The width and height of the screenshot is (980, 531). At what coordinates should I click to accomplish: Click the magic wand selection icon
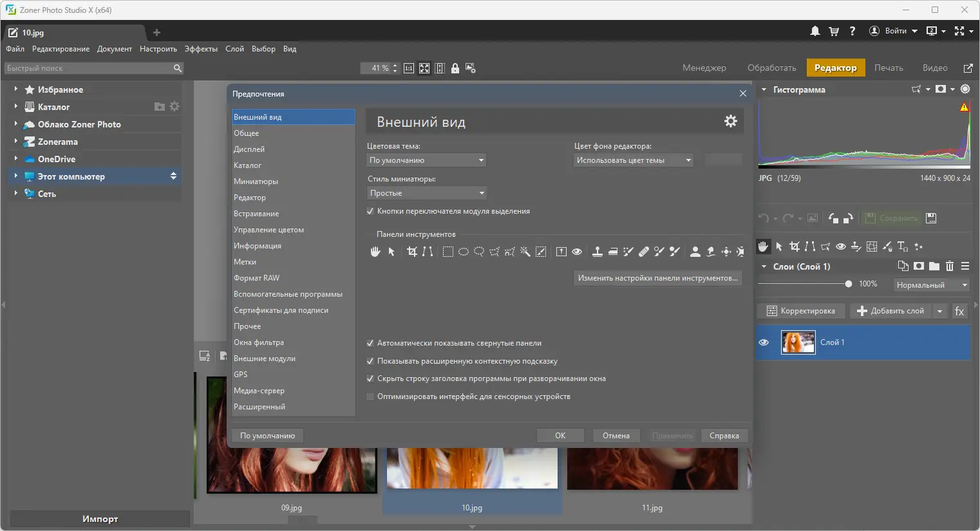point(525,252)
